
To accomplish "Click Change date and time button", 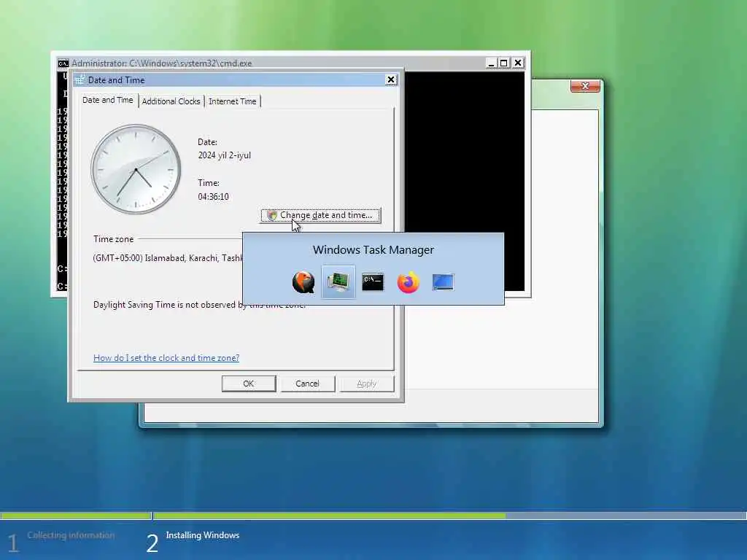I will (320, 215).
